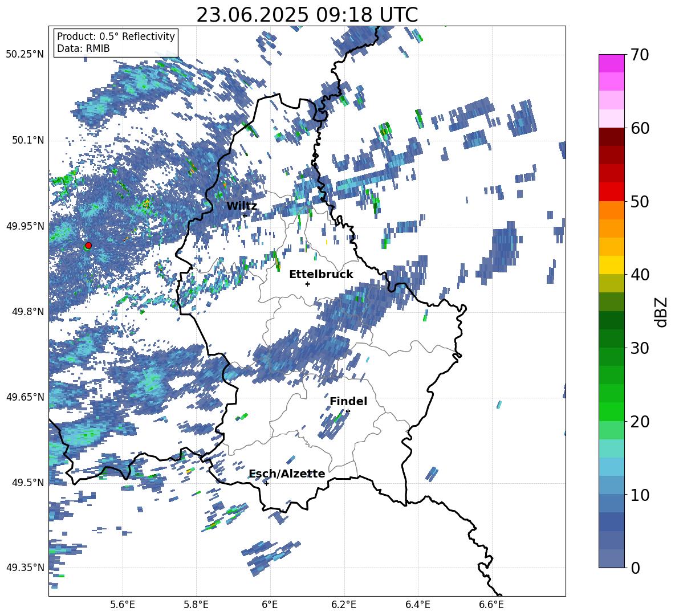Click the 49.95°N latitude label
The image size is (675, 616).
(26, 226)
